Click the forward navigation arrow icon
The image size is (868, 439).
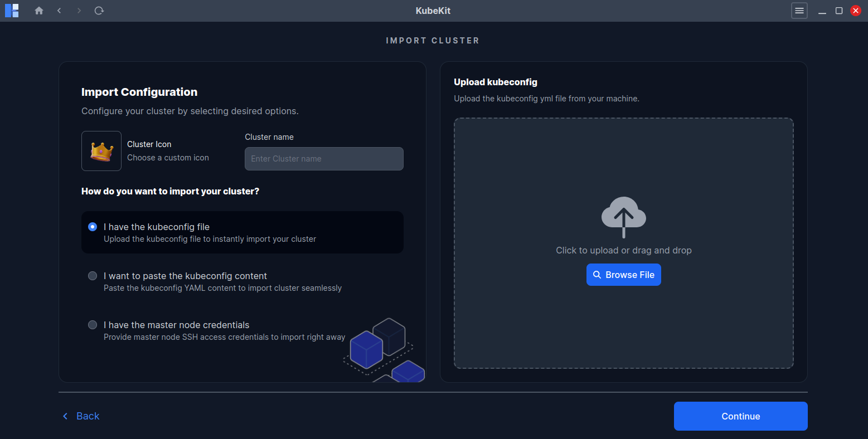79,10
